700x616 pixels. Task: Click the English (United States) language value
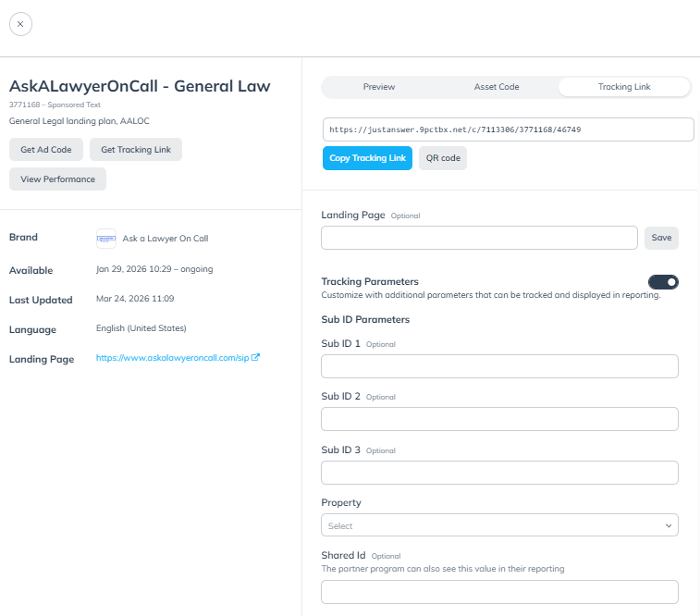(141, 328)
